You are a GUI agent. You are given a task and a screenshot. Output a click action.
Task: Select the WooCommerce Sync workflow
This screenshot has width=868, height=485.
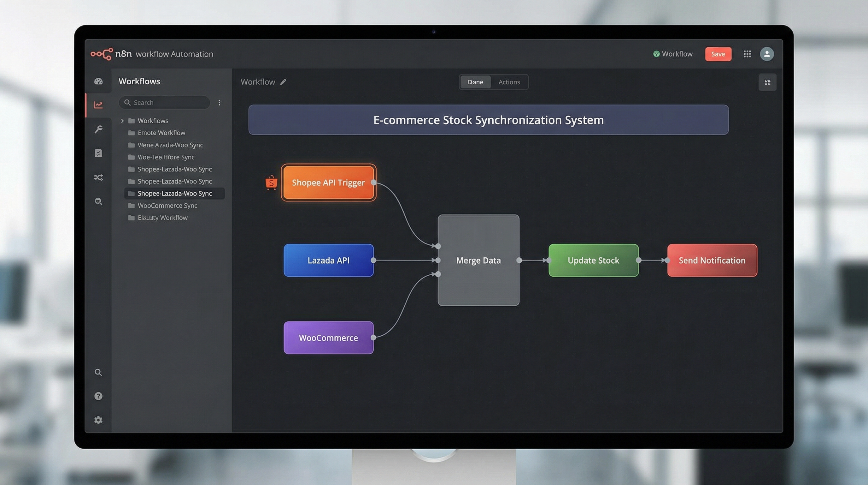pos(167,206)
